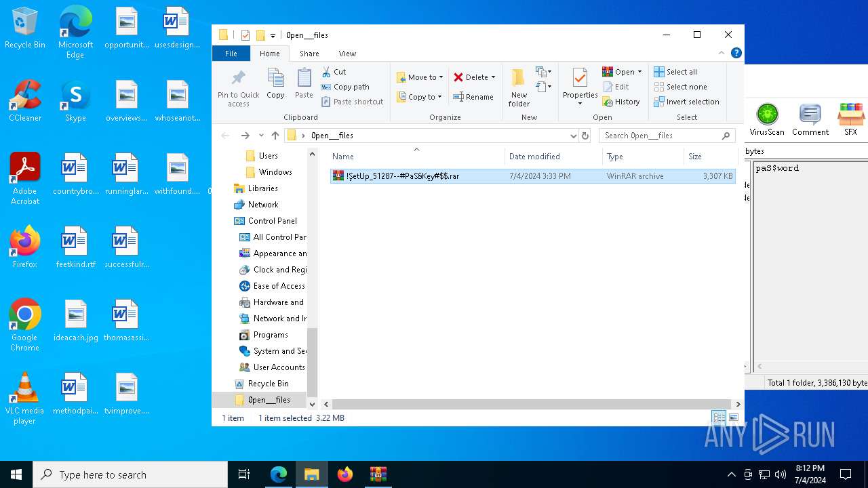Click the Cut scissors icon

click(x=326, y=72)
